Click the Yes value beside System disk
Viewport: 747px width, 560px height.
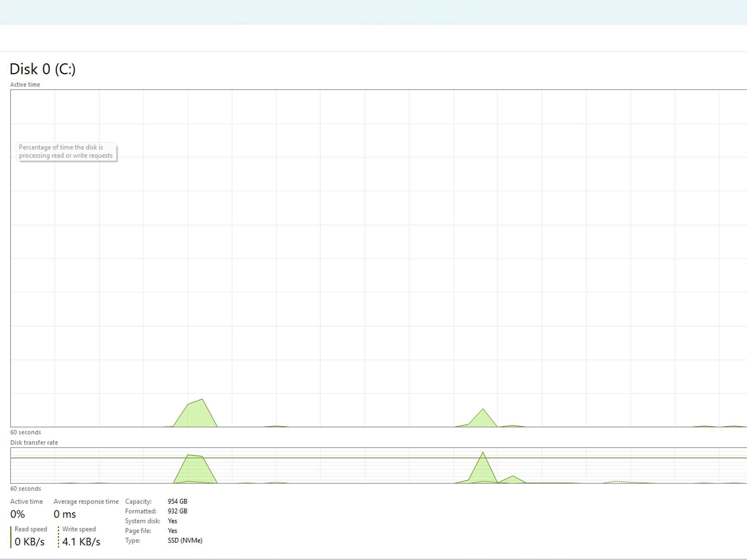tap(173, 521)
